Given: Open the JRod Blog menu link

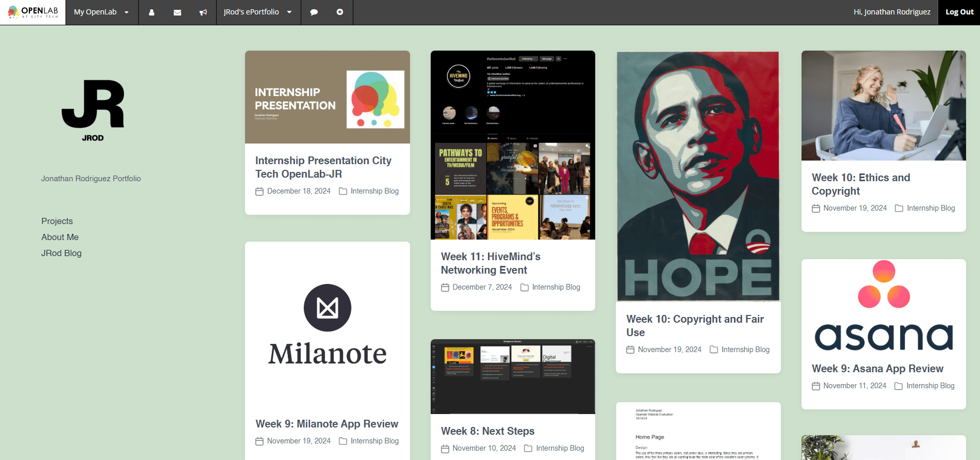Looking at the screenshot, I should pos(61,253).
